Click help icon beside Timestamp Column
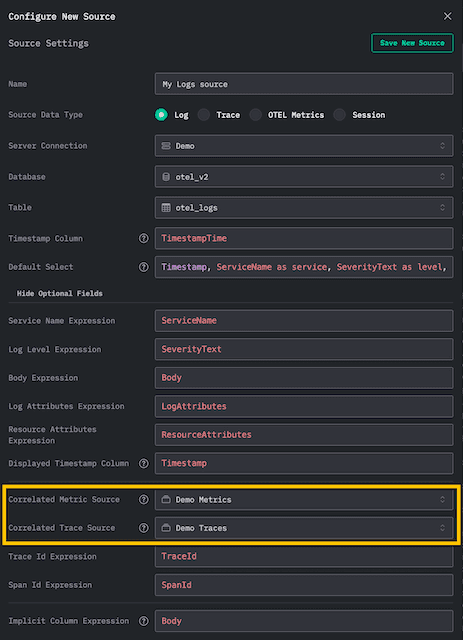This screenshot has width=463, height=640. click(x=143, y=238)
